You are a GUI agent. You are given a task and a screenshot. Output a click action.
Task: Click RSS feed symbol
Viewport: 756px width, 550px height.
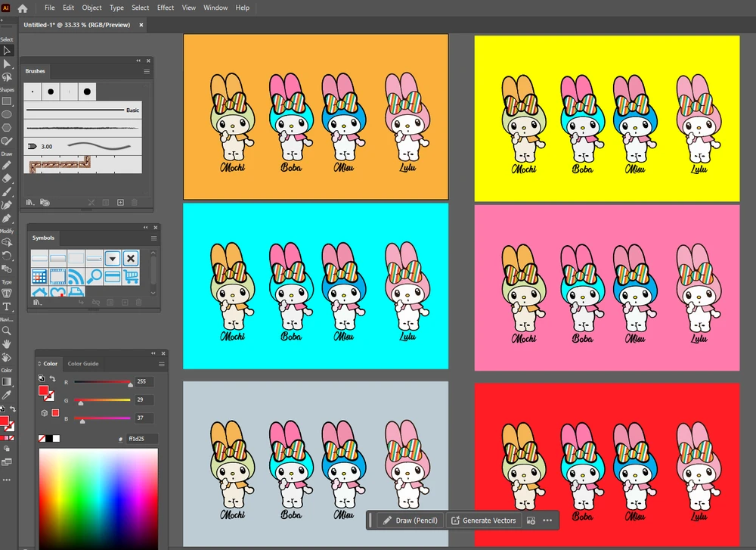(76, 276)
